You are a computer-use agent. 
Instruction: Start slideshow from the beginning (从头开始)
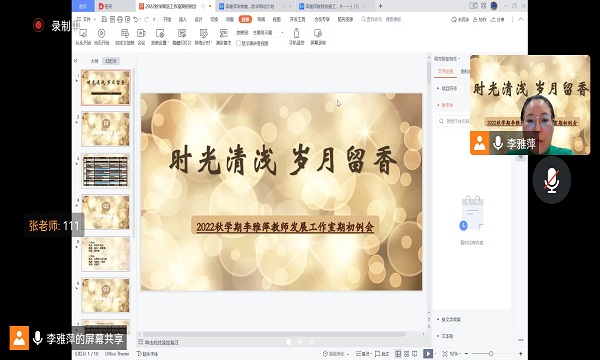pyautogui.click(x=83, y=37)
